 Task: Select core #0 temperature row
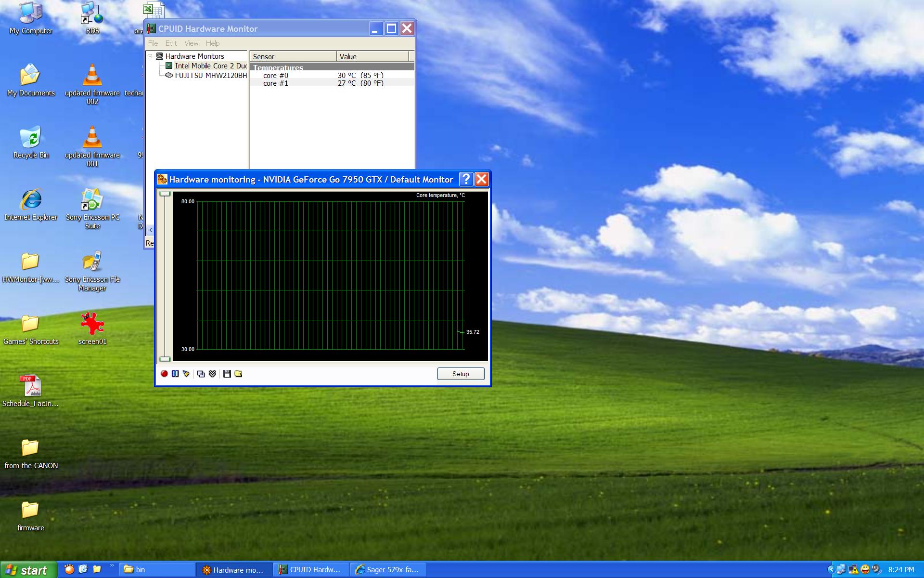click(x=332, y=76)
